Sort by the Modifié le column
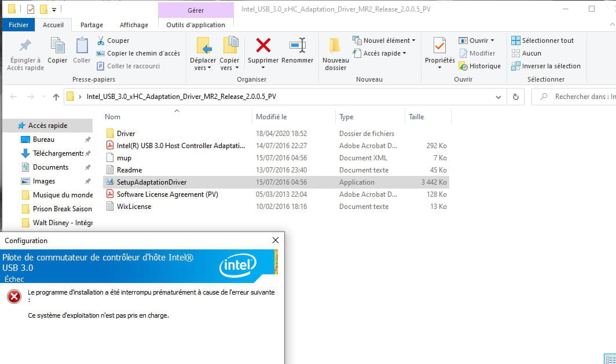This screenshot has height=364, width=616. pos(271,117)
